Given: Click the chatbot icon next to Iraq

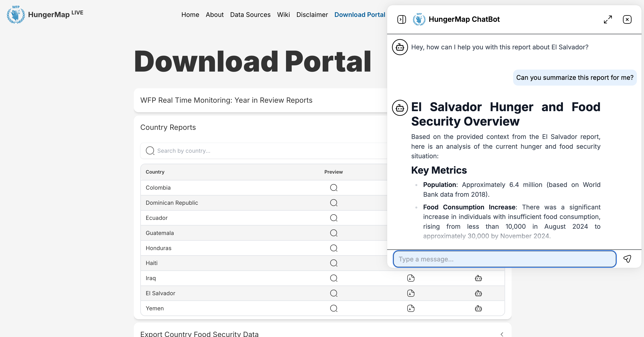Looking at the screenshot, I should 478,278.
